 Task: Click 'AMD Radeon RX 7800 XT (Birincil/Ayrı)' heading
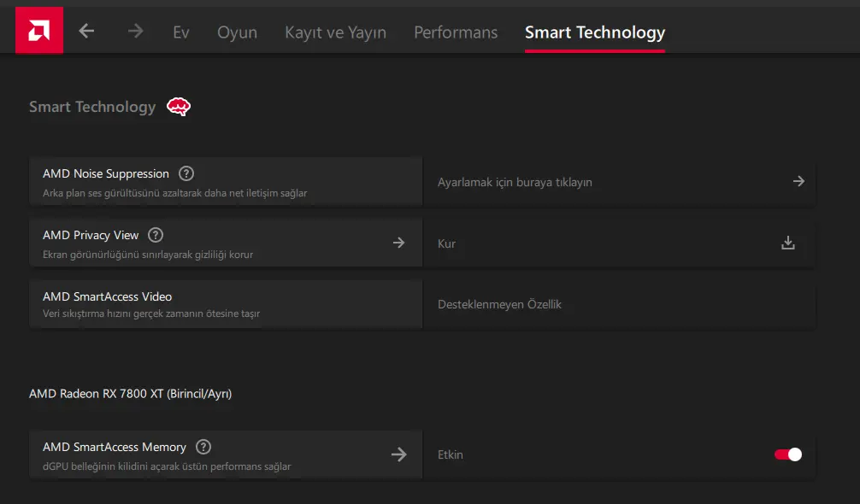click(x=131, y=394)
